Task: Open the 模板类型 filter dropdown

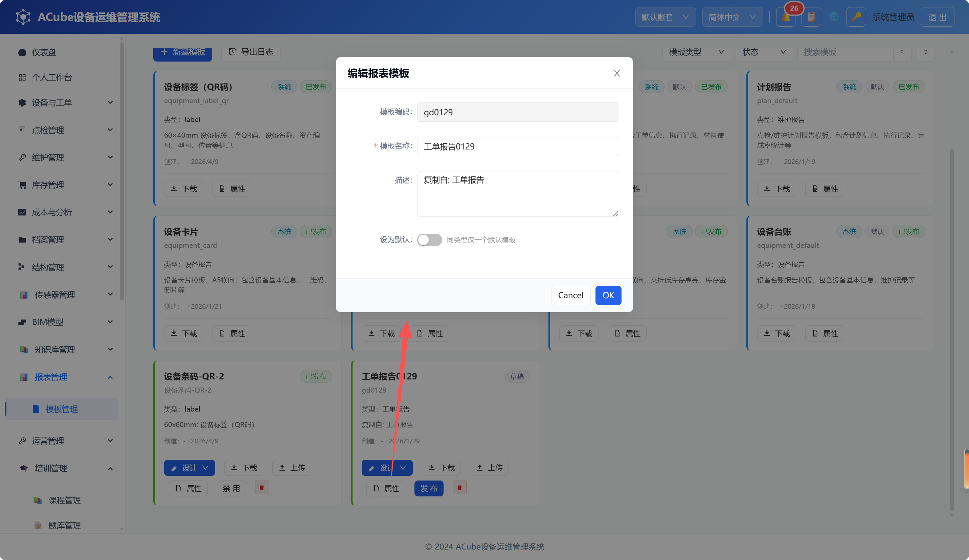Action: pyautogui.click(x=696, y=52)
